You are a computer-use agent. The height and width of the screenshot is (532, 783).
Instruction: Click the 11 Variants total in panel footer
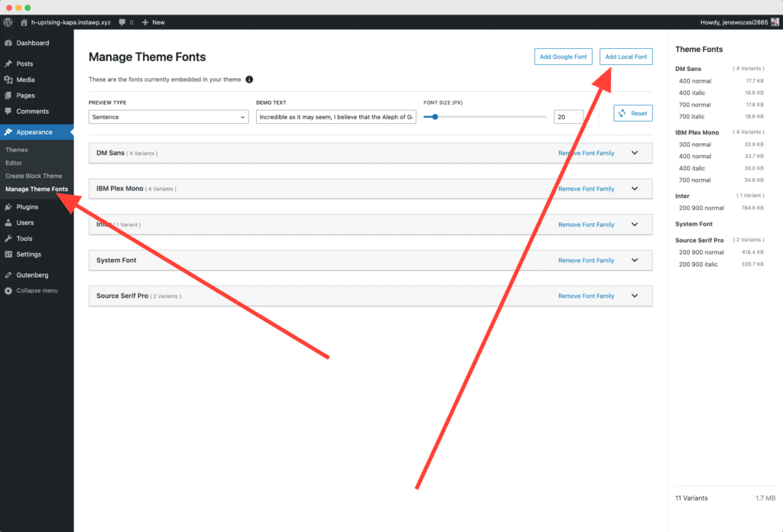691,498
